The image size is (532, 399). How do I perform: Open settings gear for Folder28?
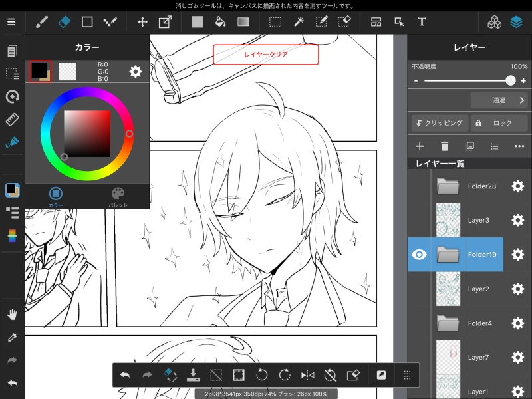point(518,186)
